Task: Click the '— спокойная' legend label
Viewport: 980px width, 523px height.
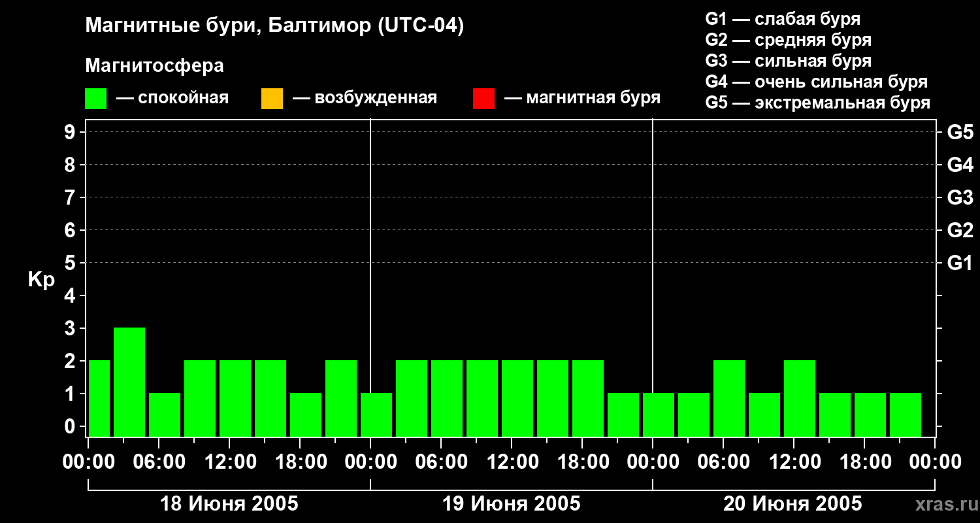Action: tap(172, 98)
